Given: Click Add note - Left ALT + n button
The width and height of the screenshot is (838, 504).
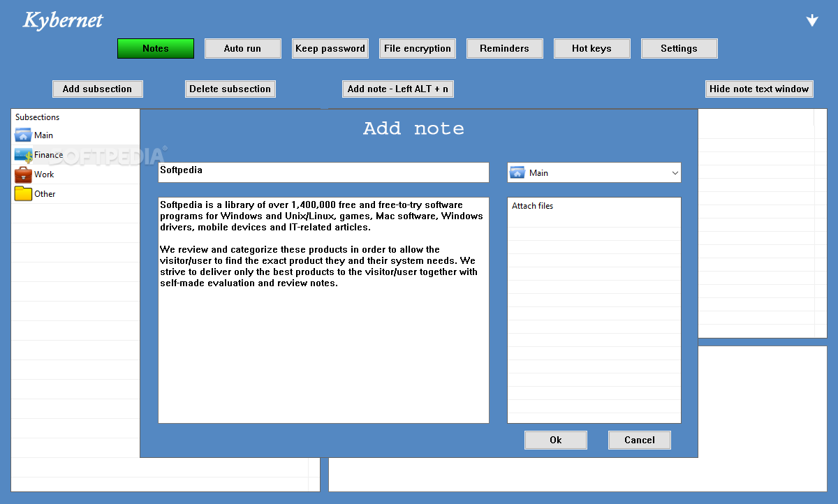Looking at the screenshot, I should pos(398,89).
